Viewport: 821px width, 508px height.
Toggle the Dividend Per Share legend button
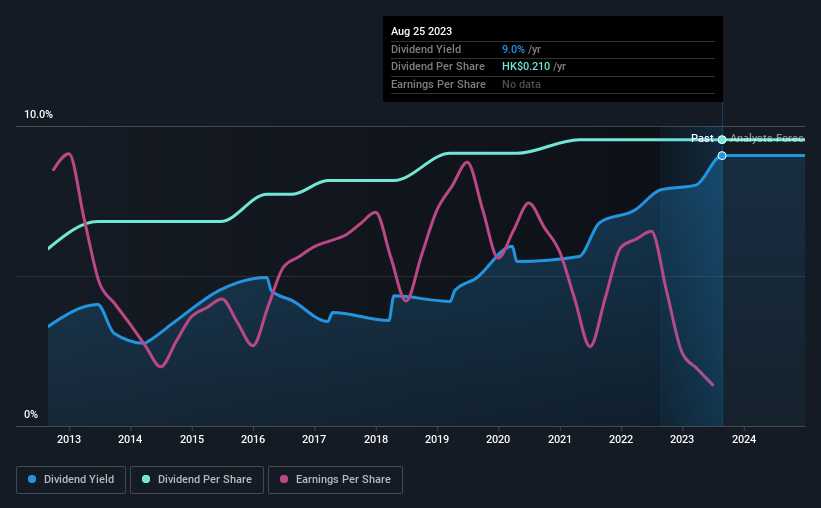click(197, 480)
